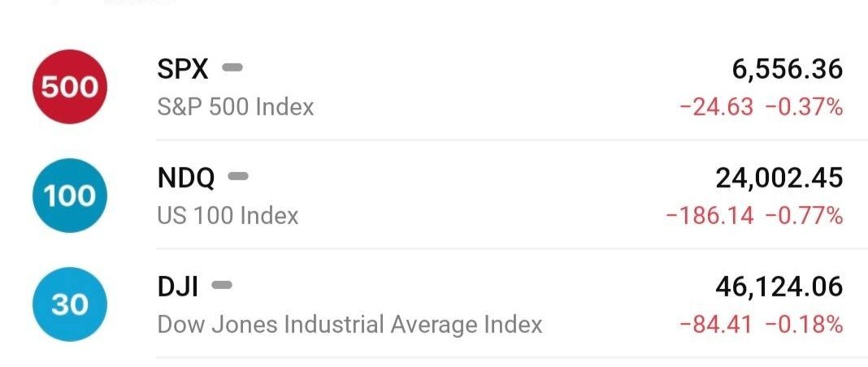868x367 pixels.
Task: Click the SPX price 6,556.36
Action: (787, 70)
